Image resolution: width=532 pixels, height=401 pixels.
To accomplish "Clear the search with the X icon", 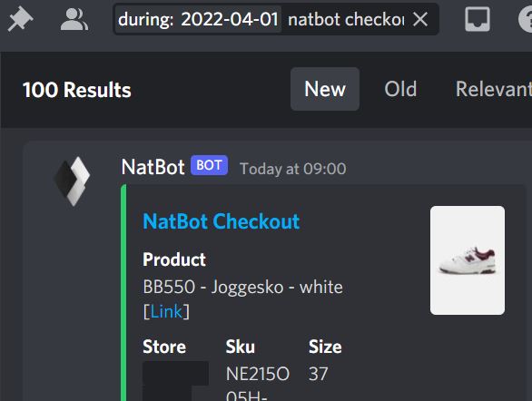I will tap(420, 19).
